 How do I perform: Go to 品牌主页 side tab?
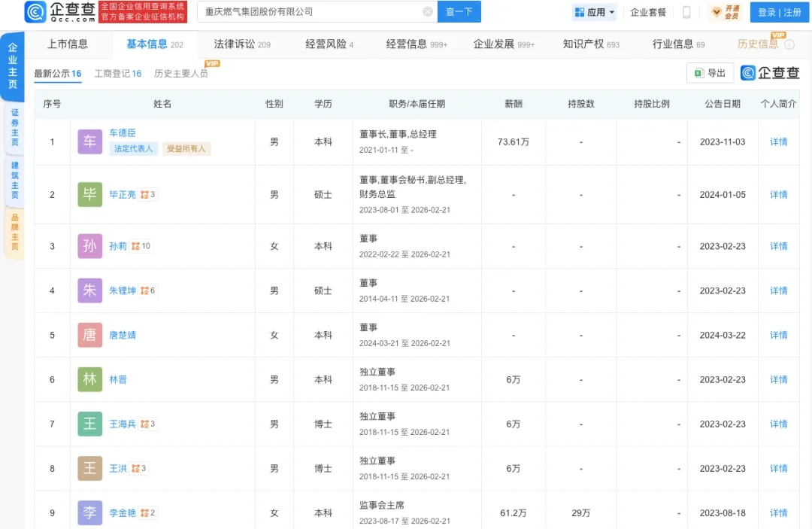(14, 232)
